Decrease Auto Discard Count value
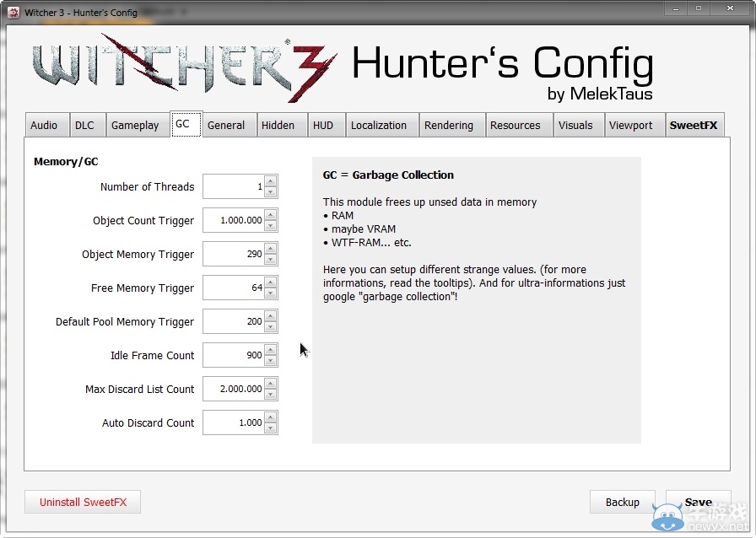The image size is (756, 538). click(x=271, y=428)
